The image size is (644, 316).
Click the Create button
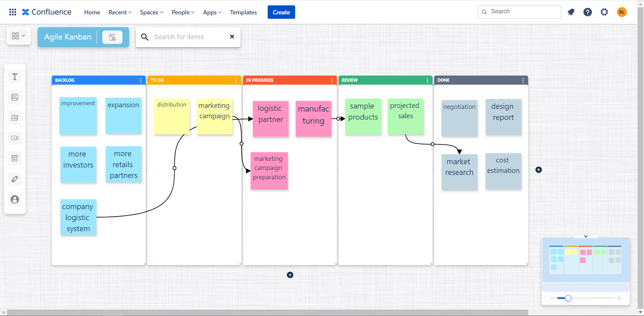coord(281,12)
